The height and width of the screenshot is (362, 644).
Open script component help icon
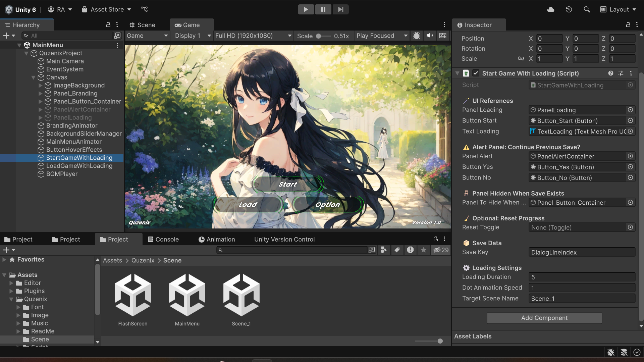tap(611, 73)
